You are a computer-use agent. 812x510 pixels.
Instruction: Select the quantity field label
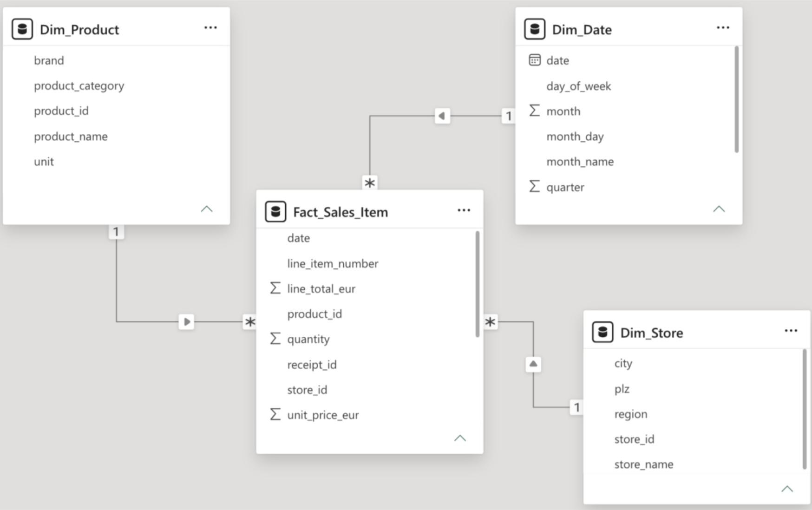click(308, 340)
